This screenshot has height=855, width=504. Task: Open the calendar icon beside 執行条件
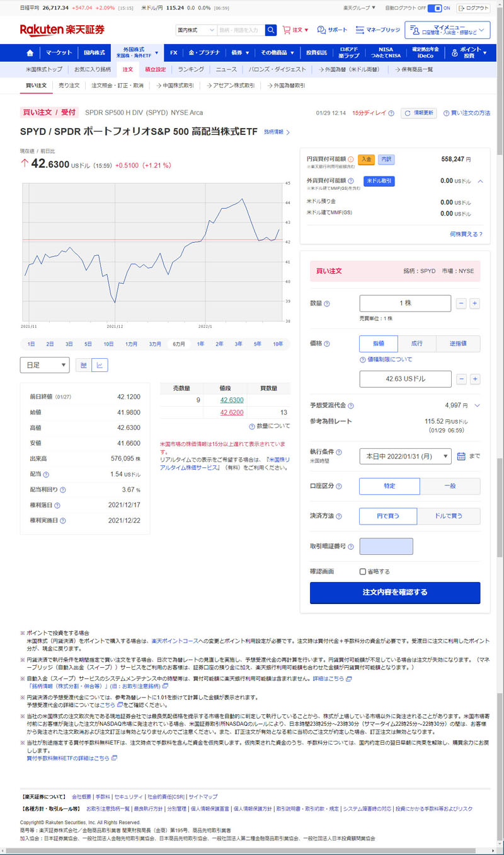[461, 456]
